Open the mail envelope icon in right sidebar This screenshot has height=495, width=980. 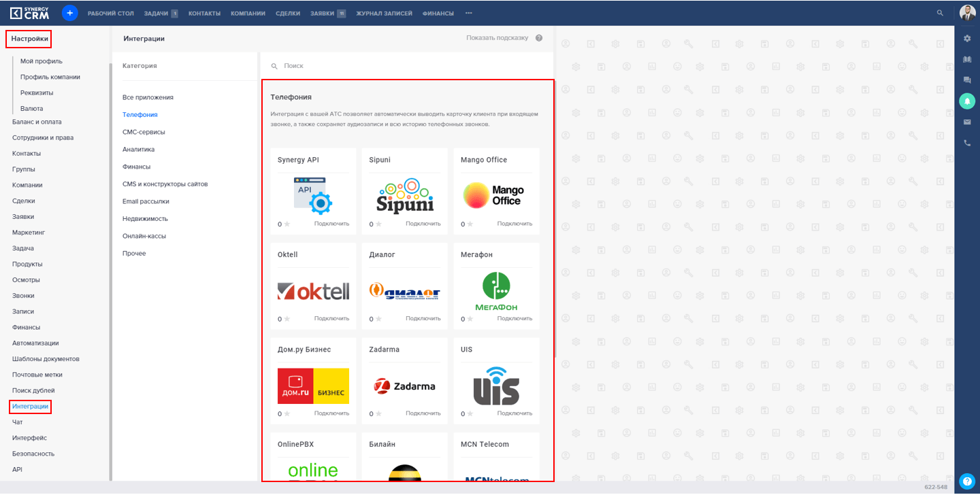(967, 122)
